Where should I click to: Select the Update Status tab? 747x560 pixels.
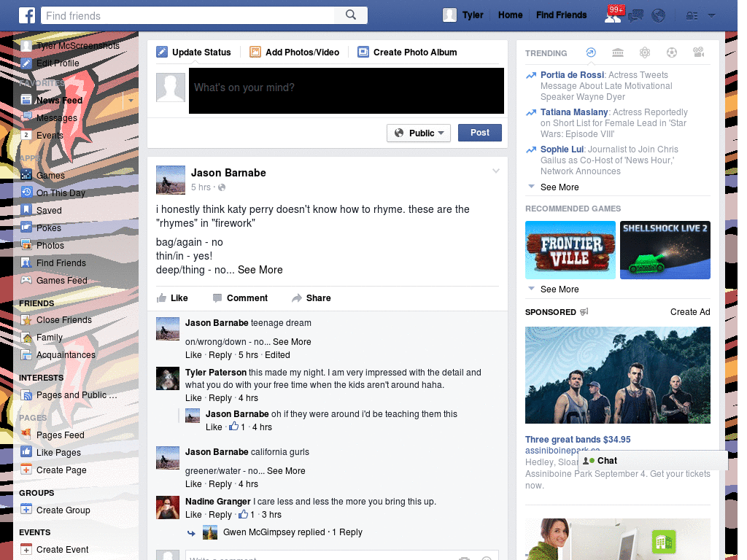tap(193, 52)
